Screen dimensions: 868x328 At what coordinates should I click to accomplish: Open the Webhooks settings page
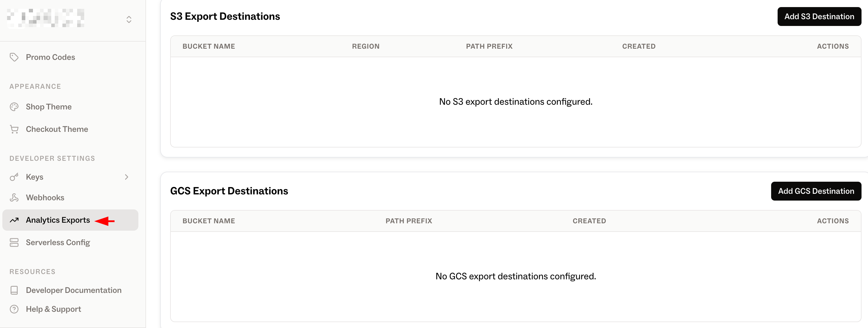click(45, 198)
